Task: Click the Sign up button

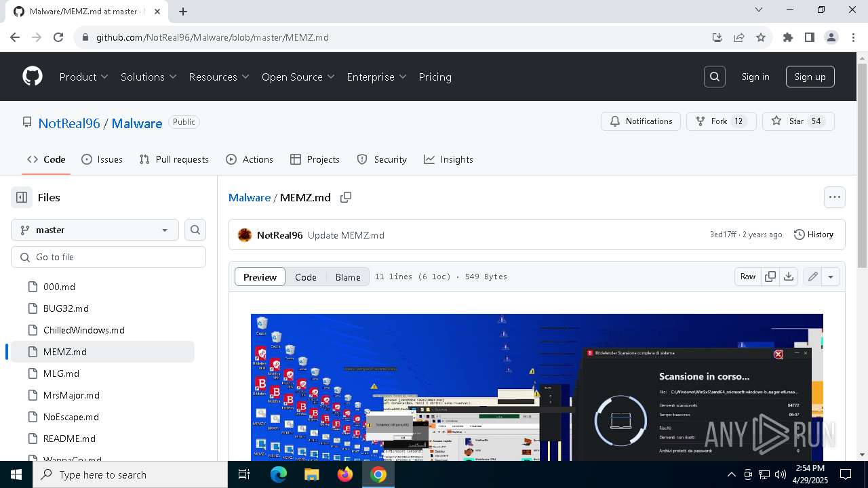Action: pos(810,77)
